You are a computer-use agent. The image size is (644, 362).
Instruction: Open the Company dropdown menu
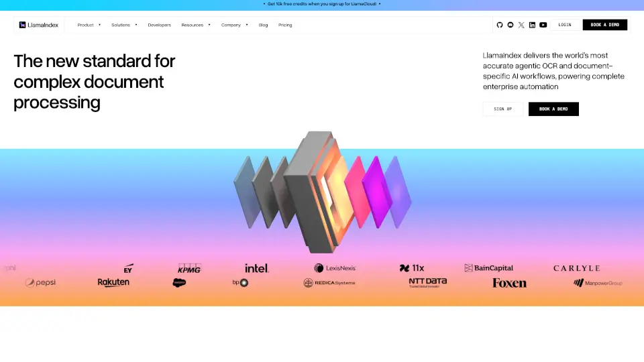[234, 25]
